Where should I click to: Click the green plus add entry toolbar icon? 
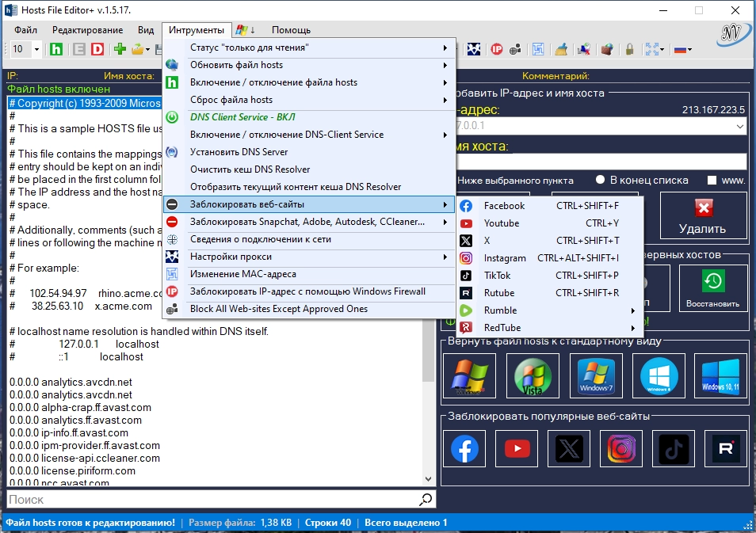click(120, 49)
